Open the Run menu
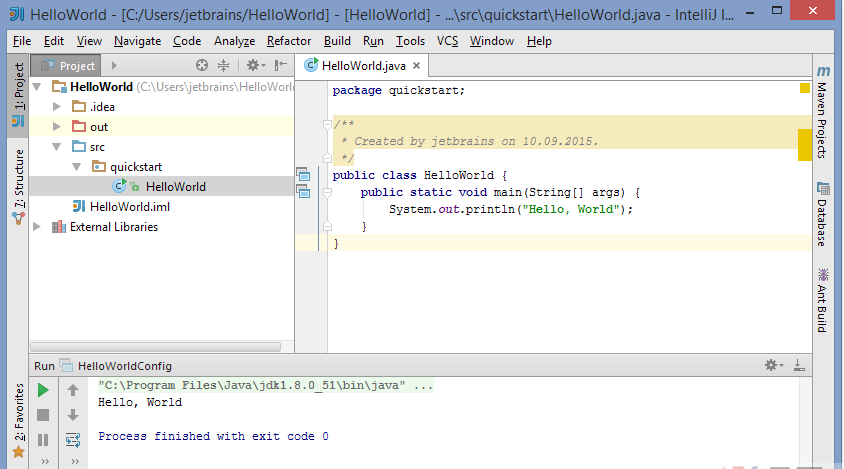 pos(373,41)
